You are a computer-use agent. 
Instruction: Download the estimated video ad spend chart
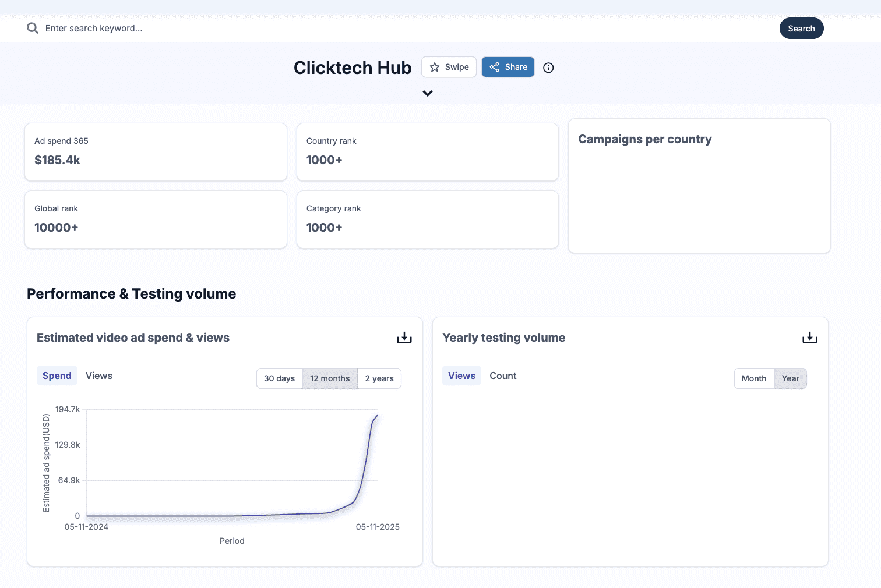coord(404,338)
